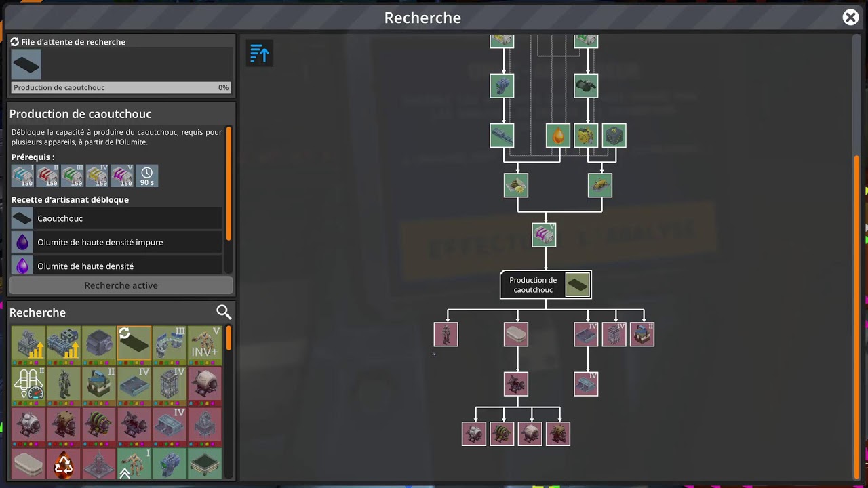Select the INV+ V inventory upgrade research
This screenshot has width=868, height=488.
204,344
